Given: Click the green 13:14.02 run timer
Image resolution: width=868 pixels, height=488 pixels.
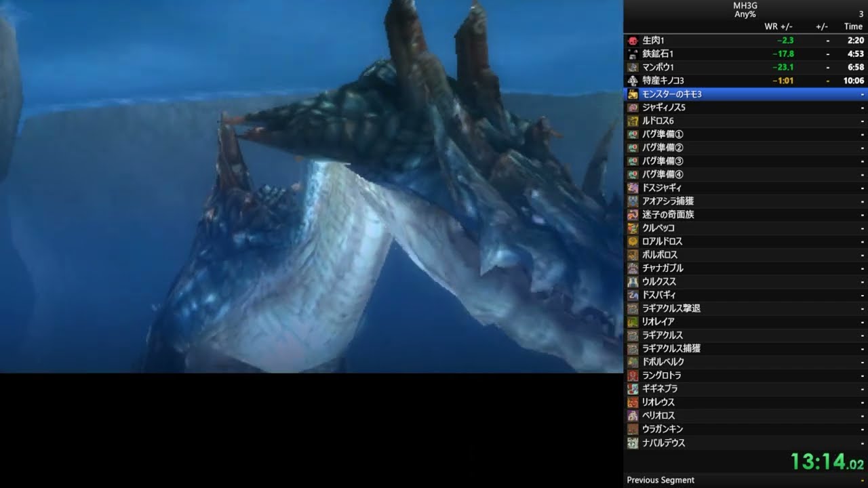Looking at the screenshot, I should (827, 462).
